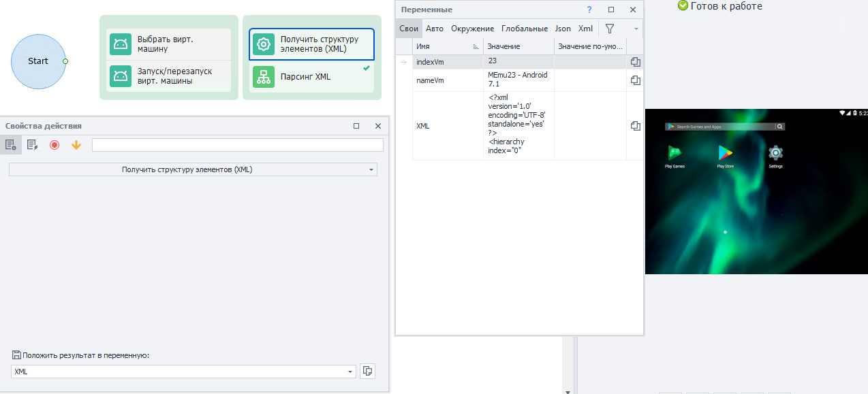Screen dimensions: 868x394
Task: Switch to the 'Xml' variables tab
Action: tap(585, 29)
